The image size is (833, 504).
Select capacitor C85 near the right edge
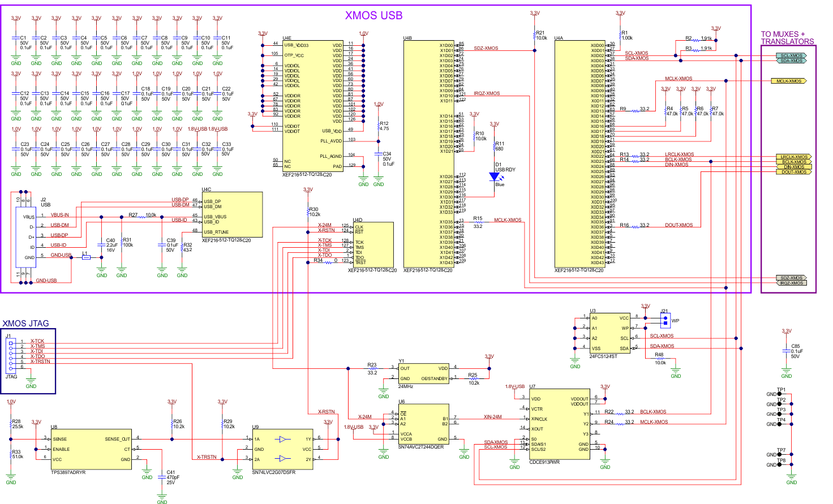(787, 351)
